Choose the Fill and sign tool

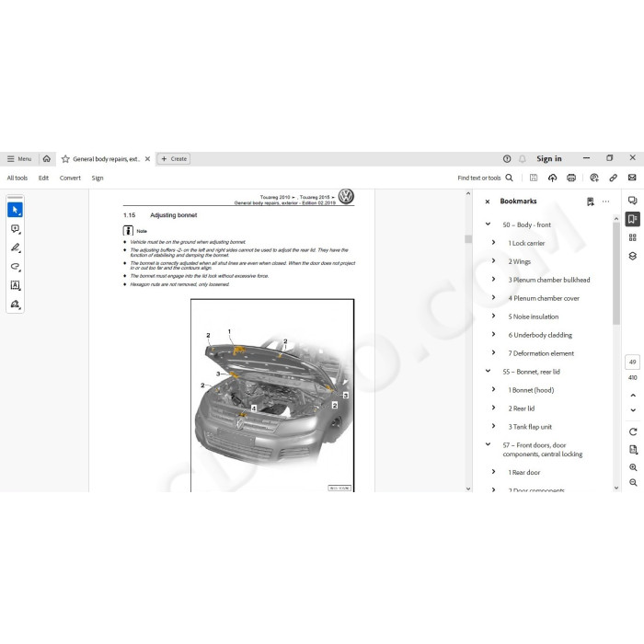16,305
